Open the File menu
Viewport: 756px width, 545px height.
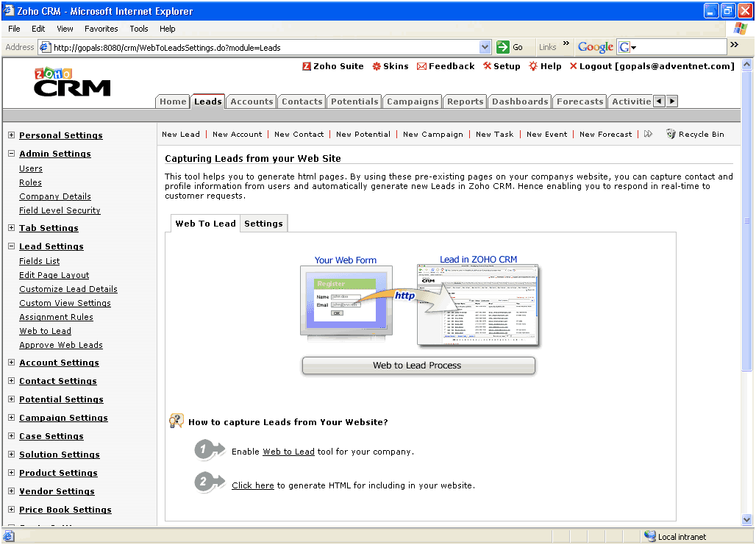(14, 29)
